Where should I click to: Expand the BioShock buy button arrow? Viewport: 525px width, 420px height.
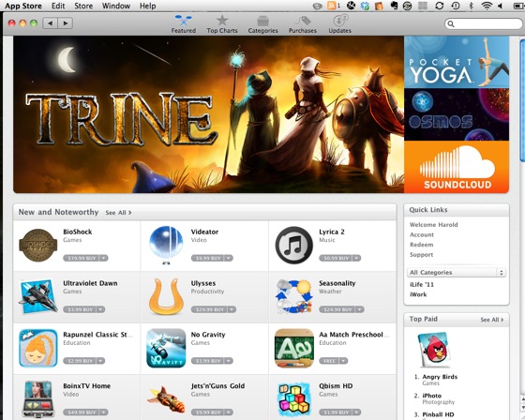[104, 258]
